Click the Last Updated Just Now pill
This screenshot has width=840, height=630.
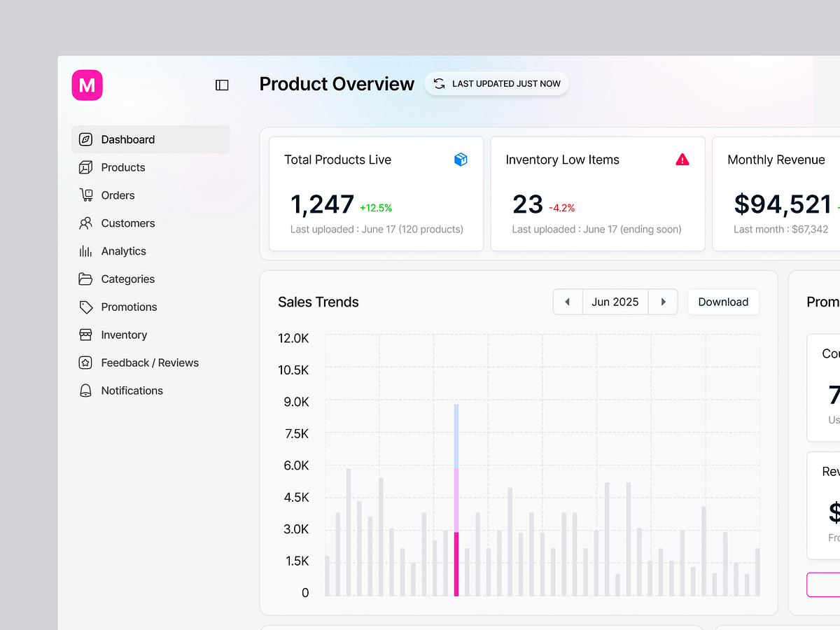[497, 84]
